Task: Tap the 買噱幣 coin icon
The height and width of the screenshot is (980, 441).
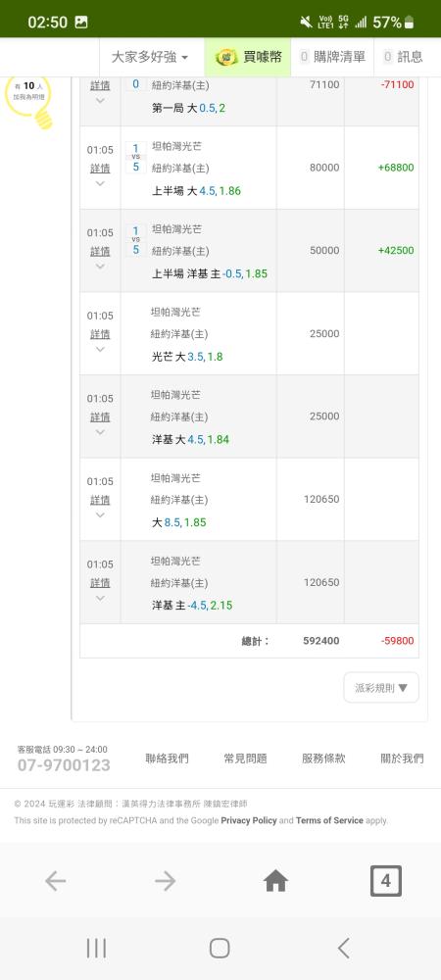Action: coord(226,58)
